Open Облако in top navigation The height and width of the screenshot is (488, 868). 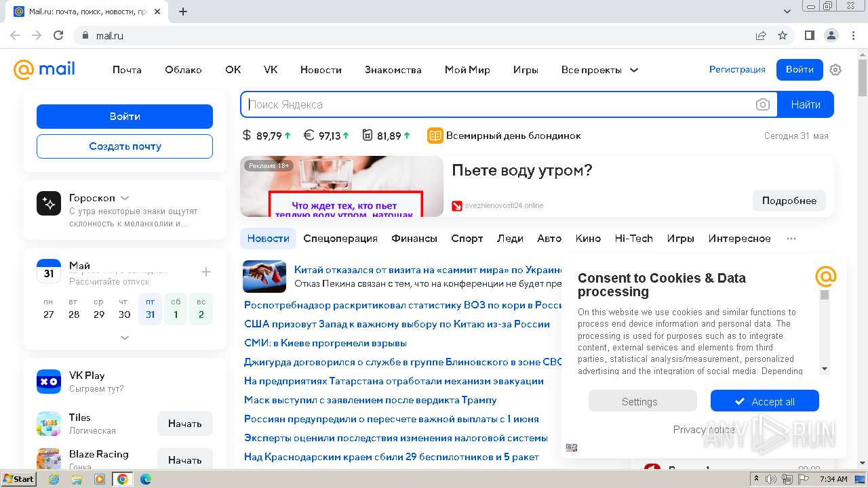(183, 70)
